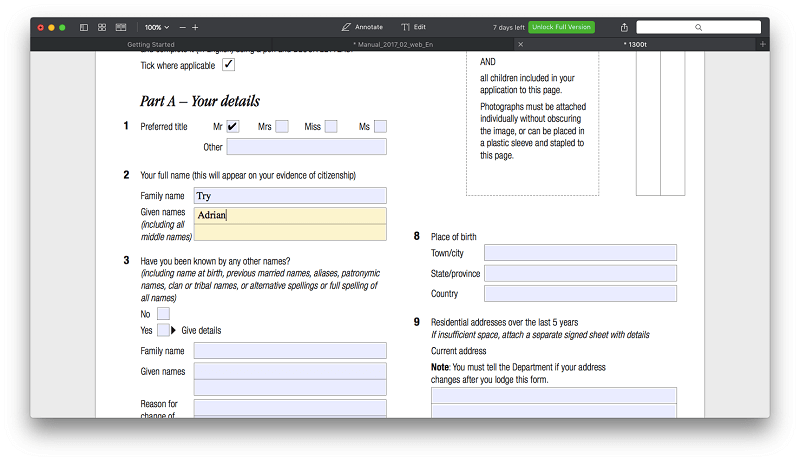Click the first Current address line field
800x461 pixels.
(x=554, y=395)
